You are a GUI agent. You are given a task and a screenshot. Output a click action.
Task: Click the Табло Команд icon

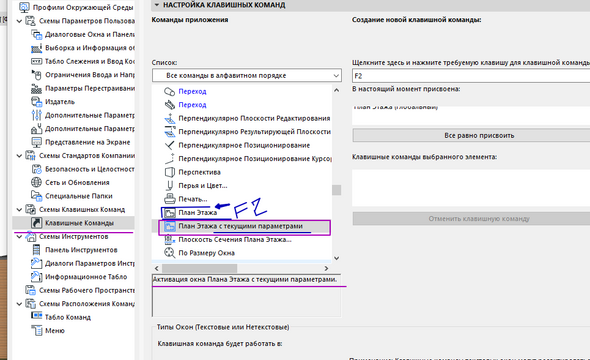coord(36,316)
